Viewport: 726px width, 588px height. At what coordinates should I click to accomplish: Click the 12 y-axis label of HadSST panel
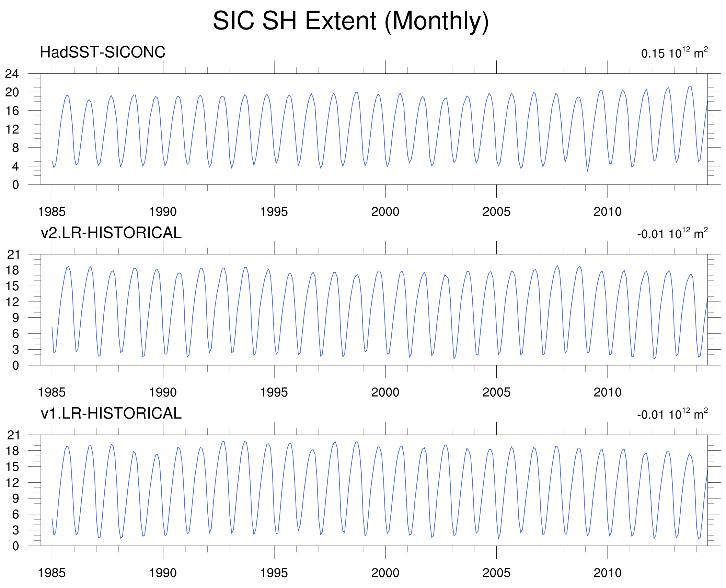click(12, 129)
